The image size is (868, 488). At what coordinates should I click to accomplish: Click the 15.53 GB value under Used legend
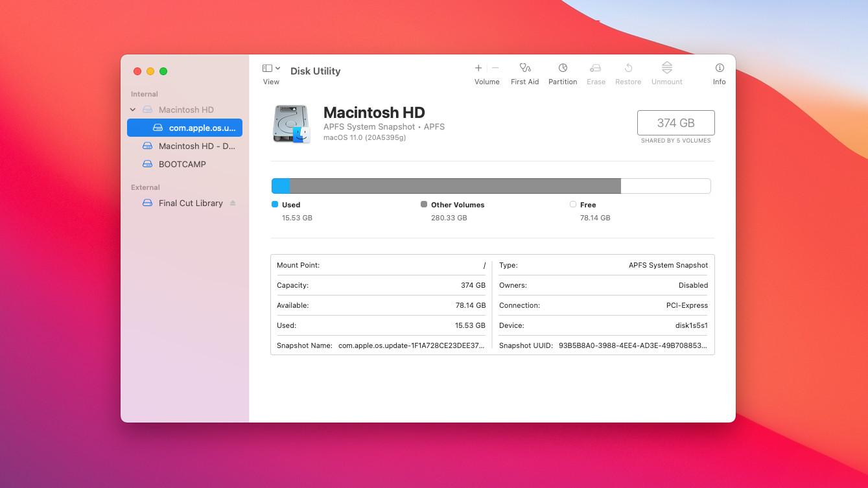point(297,218)
